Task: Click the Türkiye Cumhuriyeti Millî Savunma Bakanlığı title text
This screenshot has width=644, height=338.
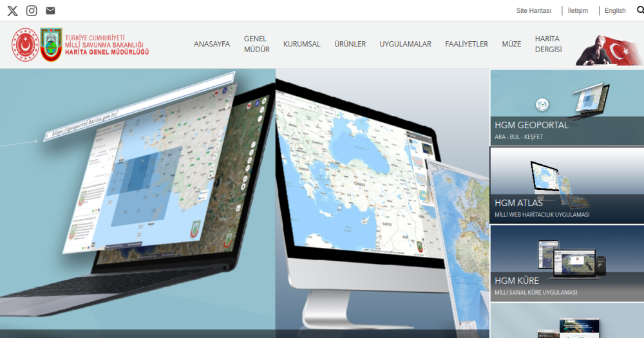Action: [x=107, y=45]
